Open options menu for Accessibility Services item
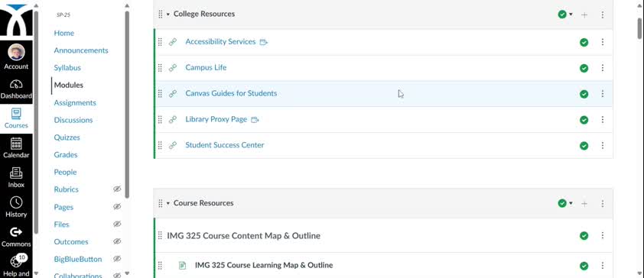The width and height of the screenshot is (644, 278). pos(603,42)
